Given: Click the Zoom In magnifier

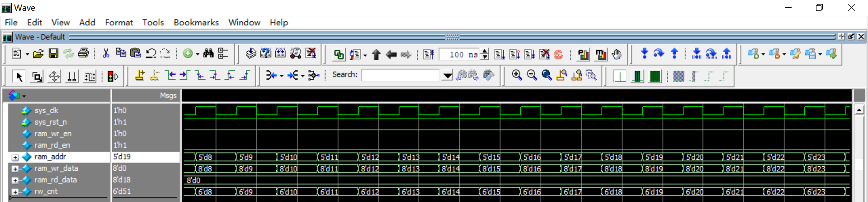Looking at the screenshot, I should pos(517,75).
